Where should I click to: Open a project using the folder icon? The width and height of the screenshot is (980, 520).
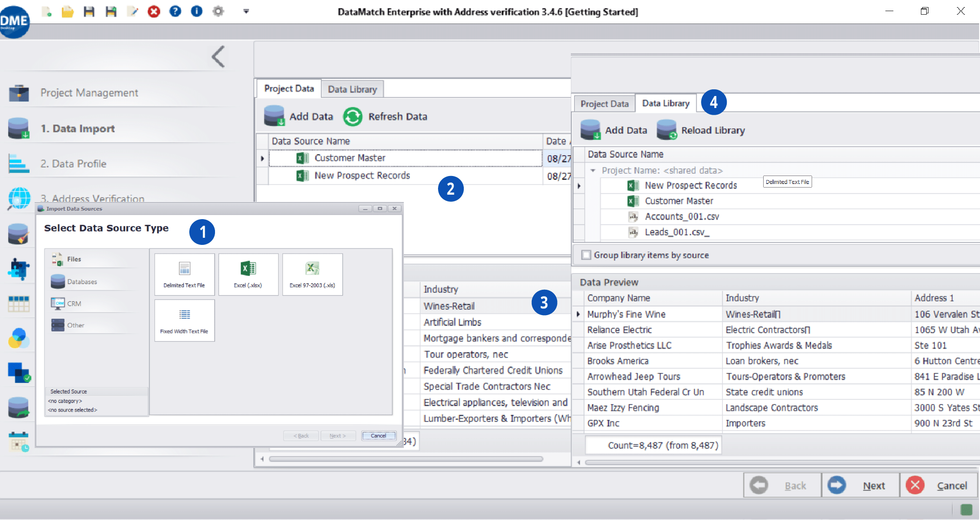click(68, 12)
